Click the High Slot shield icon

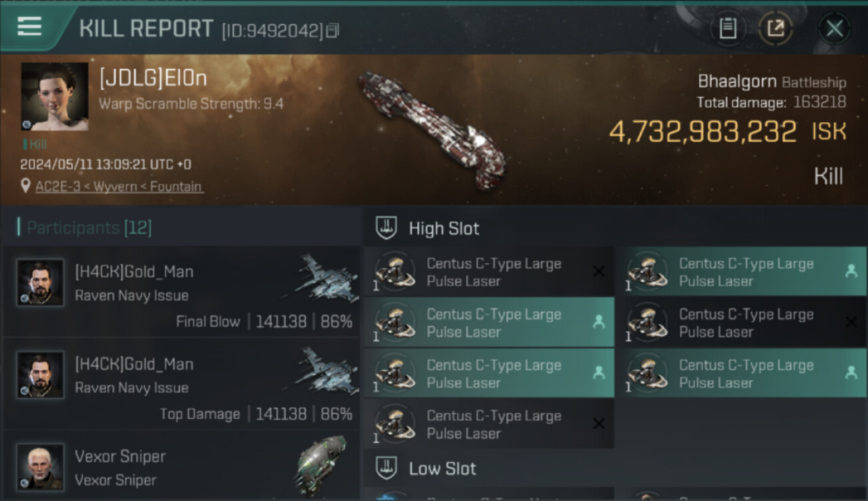coord(386,228)
